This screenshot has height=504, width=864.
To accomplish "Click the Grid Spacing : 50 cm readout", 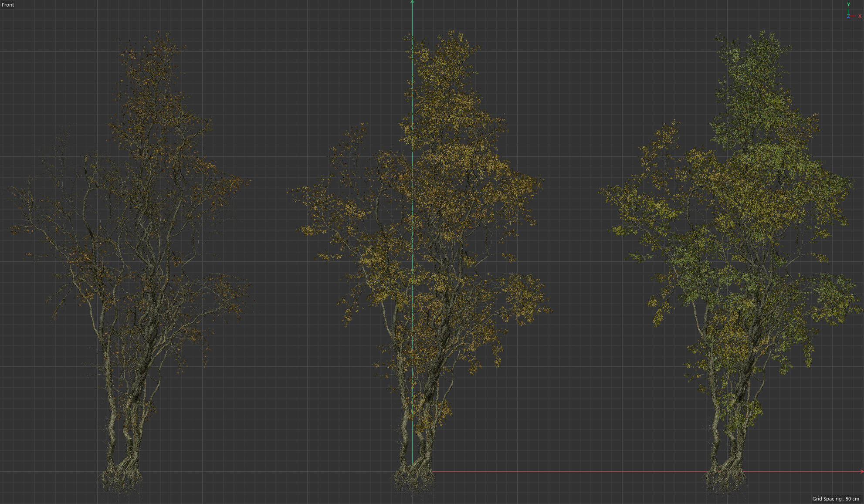I will point(836,499).
